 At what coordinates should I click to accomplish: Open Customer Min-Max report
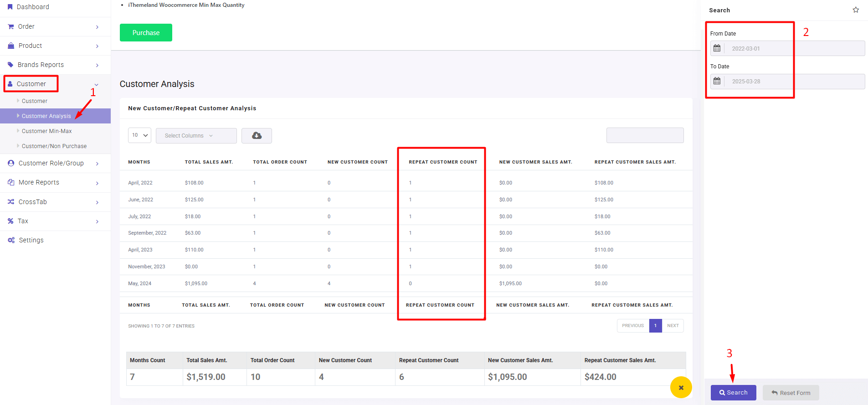47,131
